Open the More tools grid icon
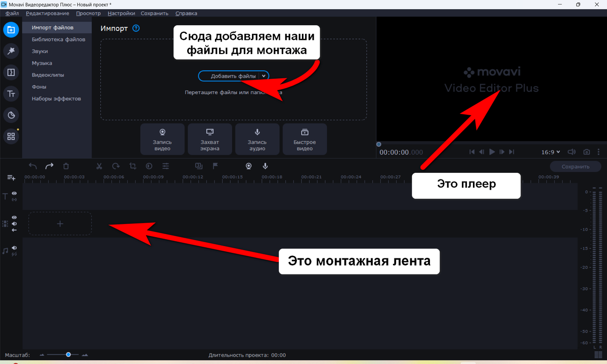The image size is (607, 364). (11, 136)
